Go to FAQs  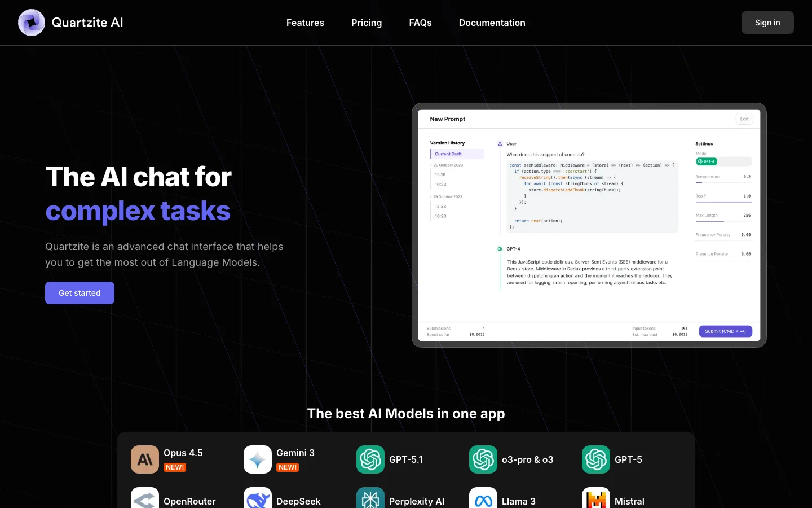[420, 23]
